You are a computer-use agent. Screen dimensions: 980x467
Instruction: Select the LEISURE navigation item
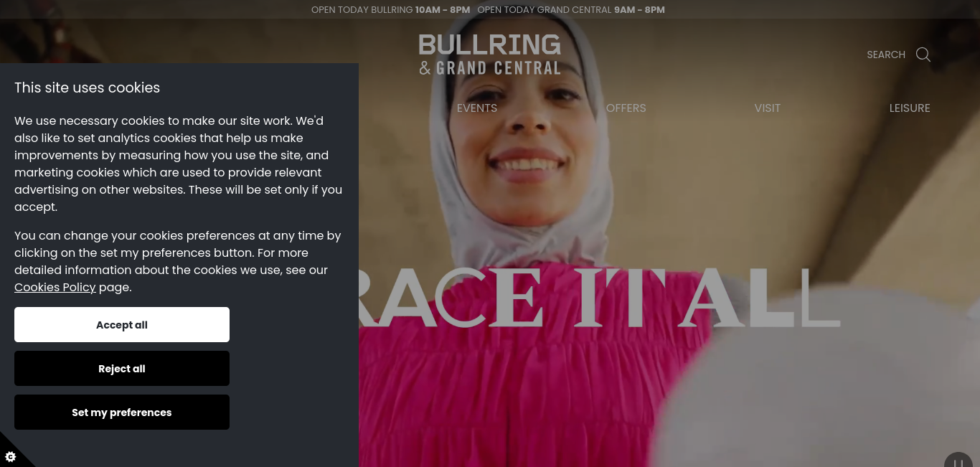[x=910, y=108]
